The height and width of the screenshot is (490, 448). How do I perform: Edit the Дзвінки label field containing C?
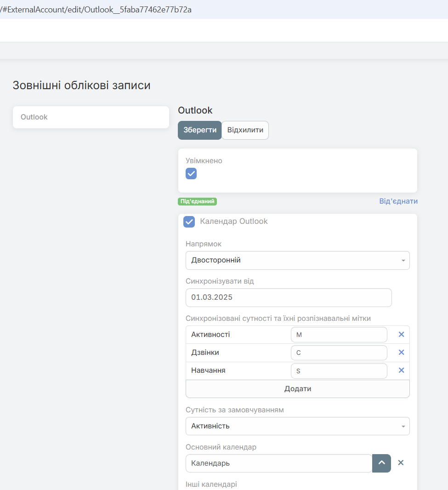point(339,353)
